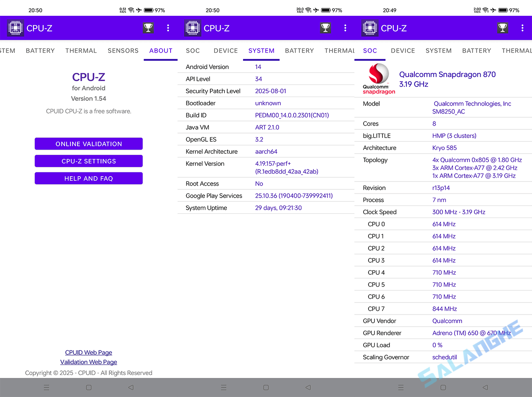Follow the CPUID Web Page link
Image resolution: width=532 pixels, height=397 pixels.
click(x=89, y=352)
